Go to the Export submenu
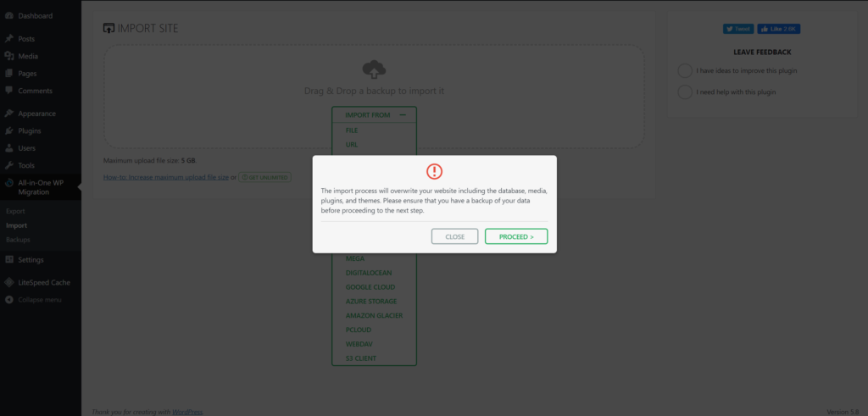868x416 pixels. (15, 211)
